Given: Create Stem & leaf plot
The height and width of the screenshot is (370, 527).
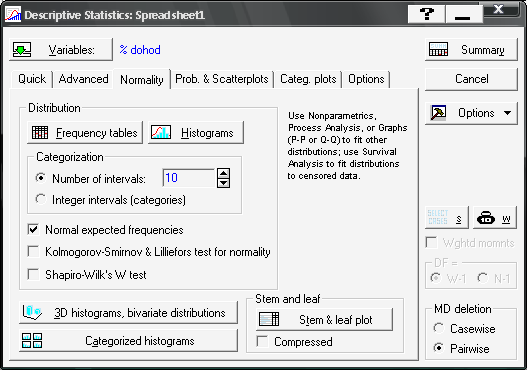Looking at the screenshot, I should point(324,320).
